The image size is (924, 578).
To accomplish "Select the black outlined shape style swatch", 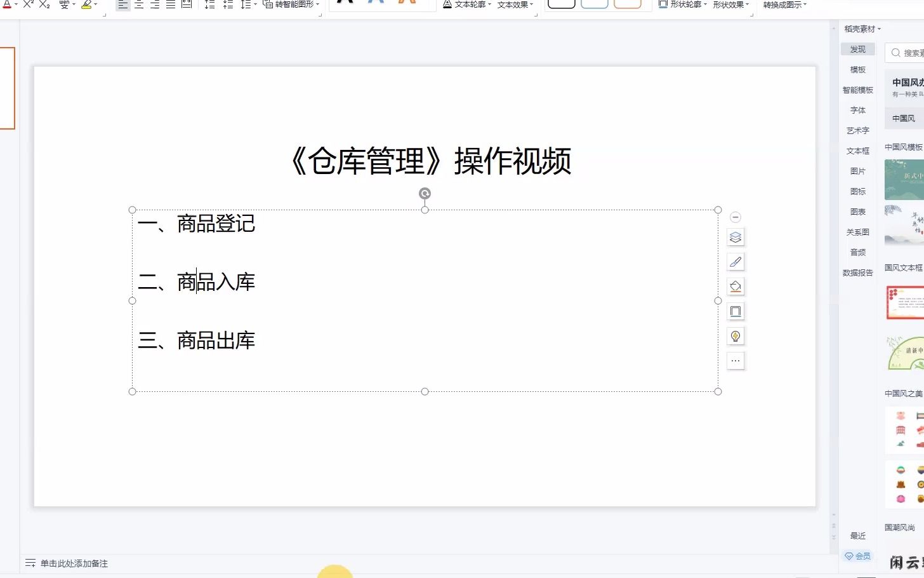I will [561, 4].
